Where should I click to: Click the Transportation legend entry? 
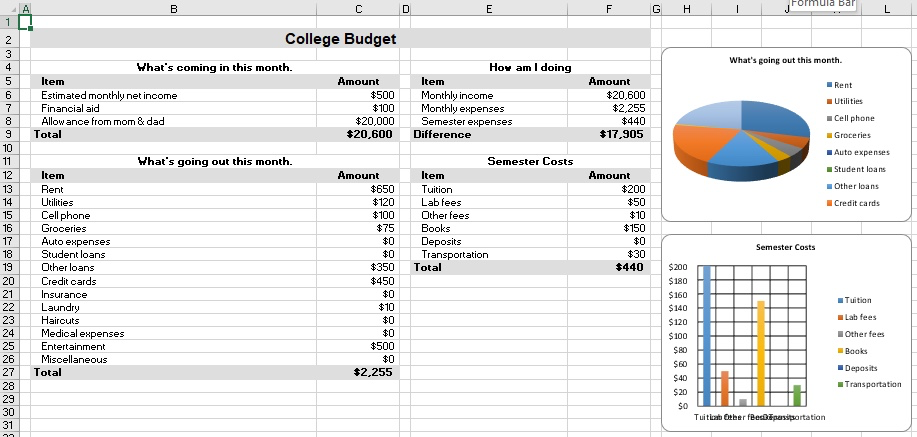(870, 384)
